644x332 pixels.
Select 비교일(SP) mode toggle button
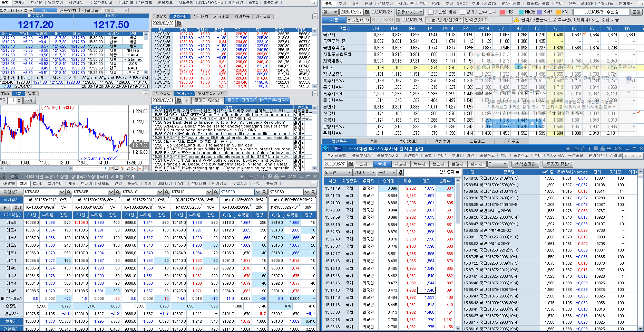click(358, 20)
